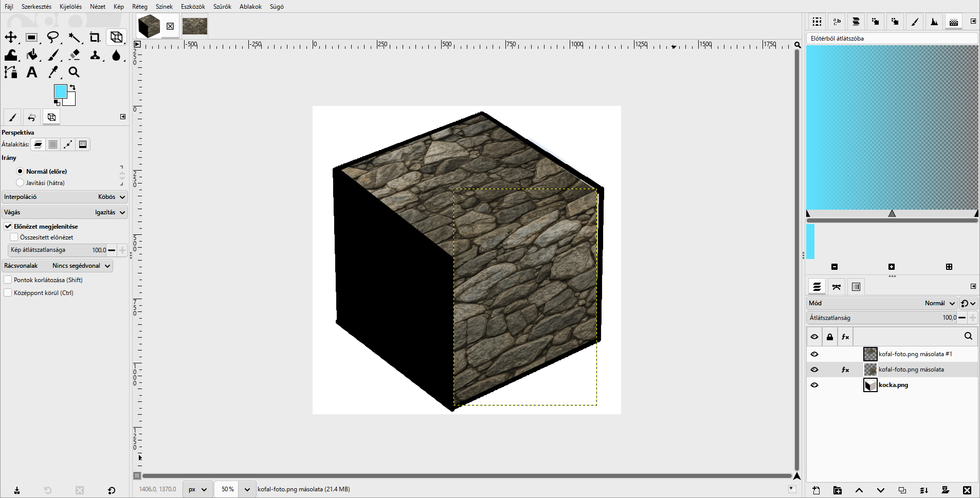Uncheck Előnézet megjelenítése checkbox

8,226
